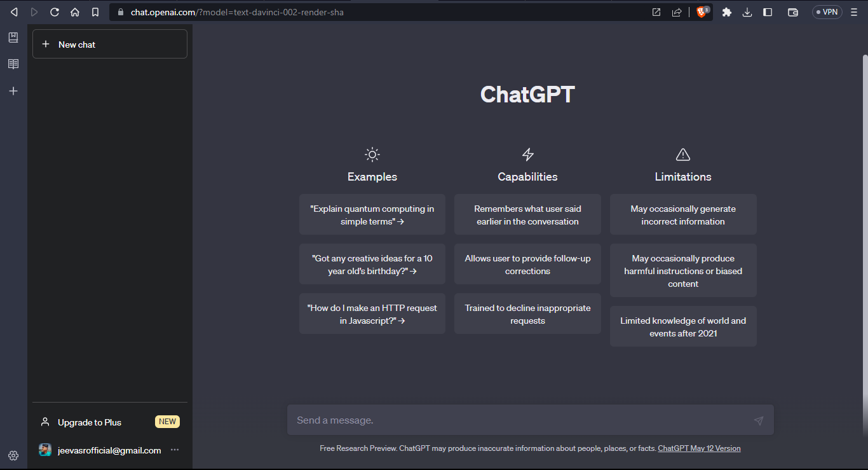Viewport: 868px width, 470px height.
Task: Go back with browser back arrow
Action: pos(14,12)
